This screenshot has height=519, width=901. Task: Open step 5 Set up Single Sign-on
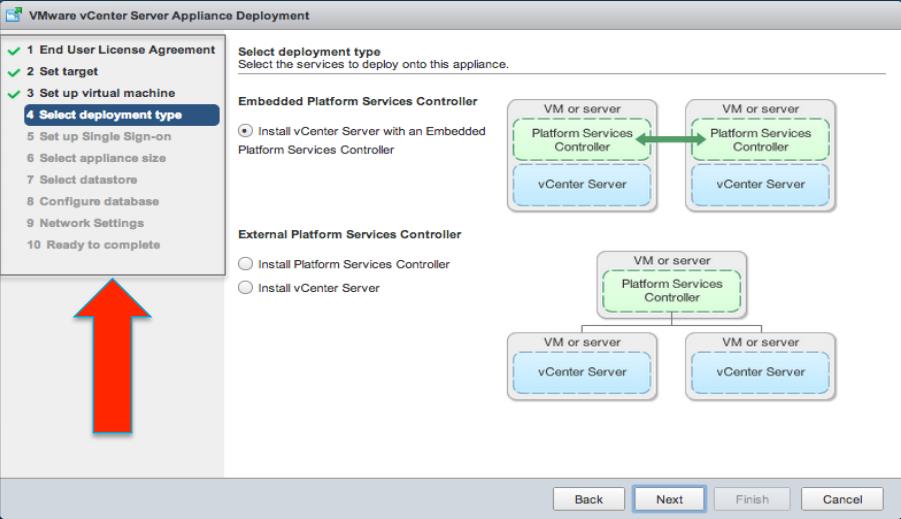99,137
